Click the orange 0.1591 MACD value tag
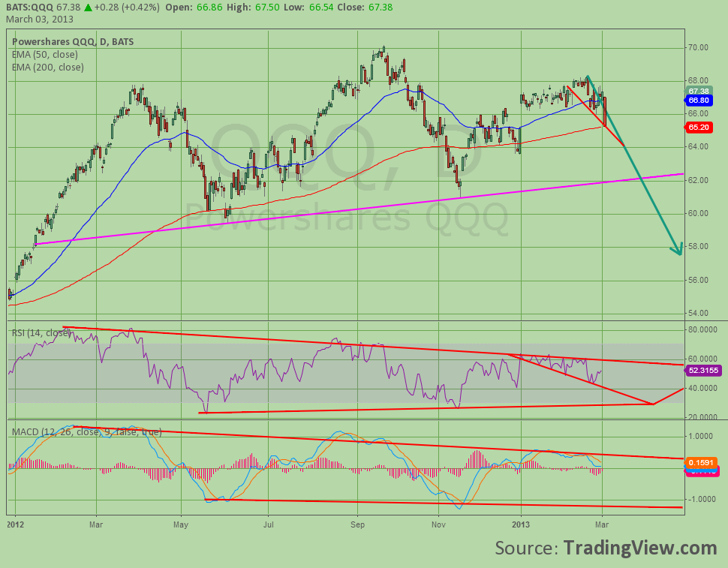This screenshot has height=568, width=728. (701, 463)
